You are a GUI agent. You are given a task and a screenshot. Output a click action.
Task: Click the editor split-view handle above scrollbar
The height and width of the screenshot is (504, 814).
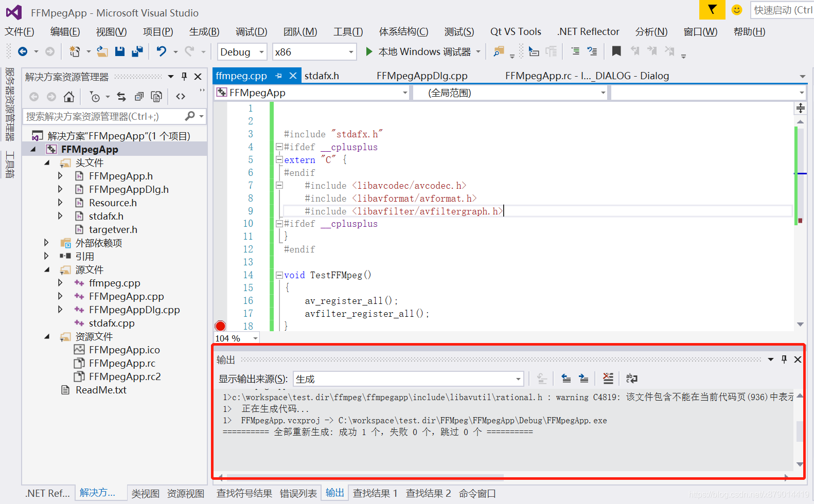[801, 108]
